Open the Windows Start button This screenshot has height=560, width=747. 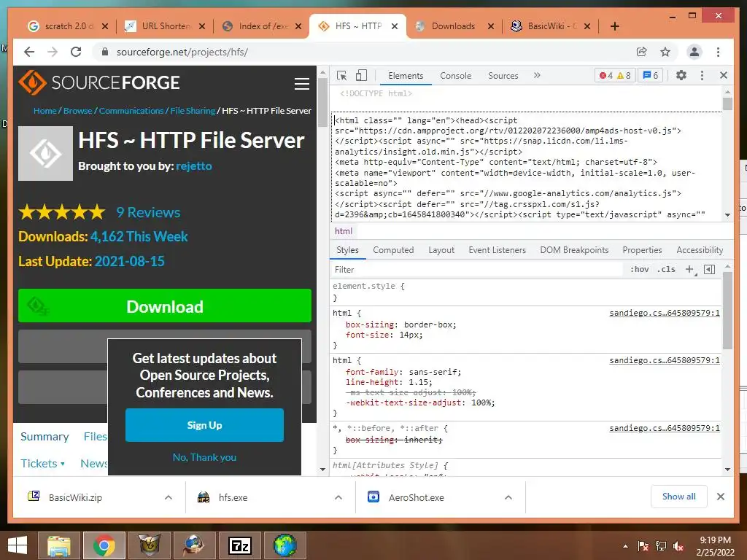pos(18,545)
